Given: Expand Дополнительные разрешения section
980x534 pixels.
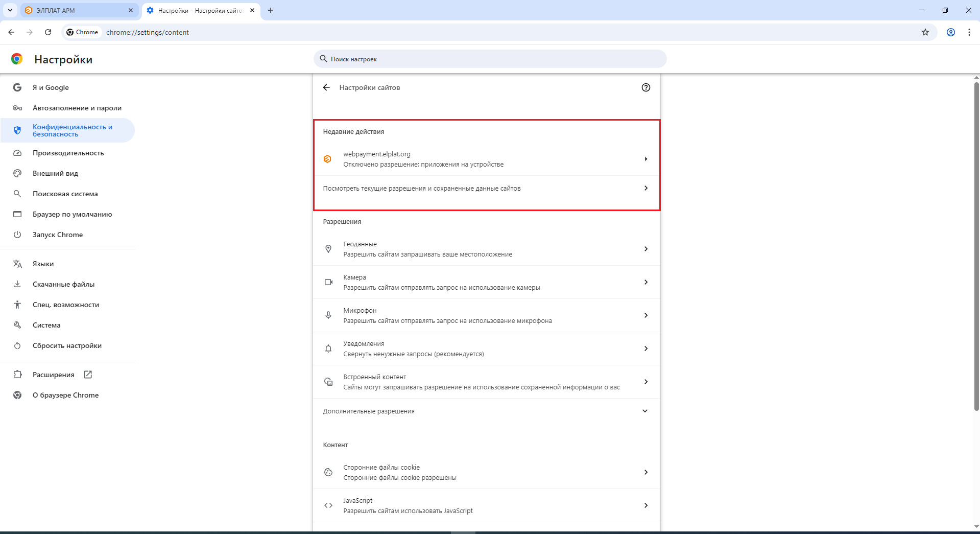Looking at the screenshot, I should 487,411.
